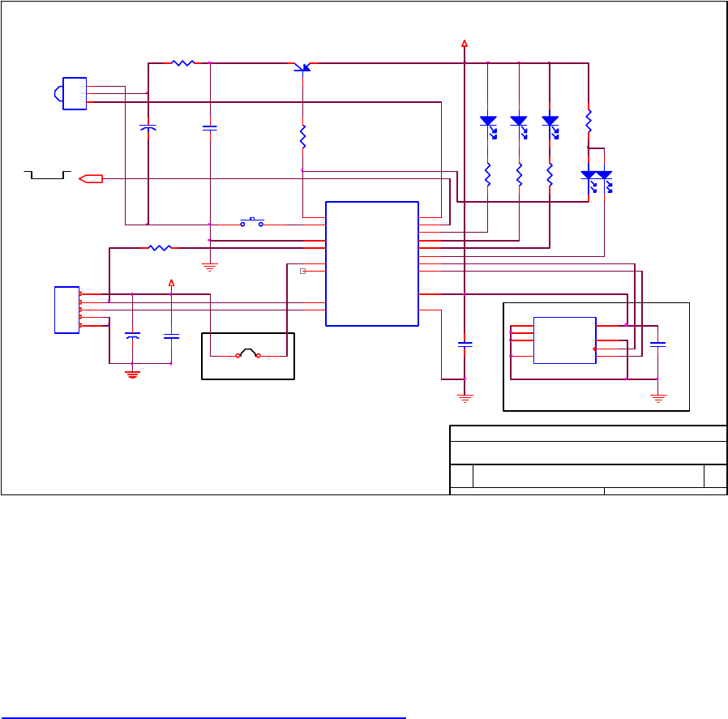Click the jumper symbol inside black box

click(x=248, y=353)
